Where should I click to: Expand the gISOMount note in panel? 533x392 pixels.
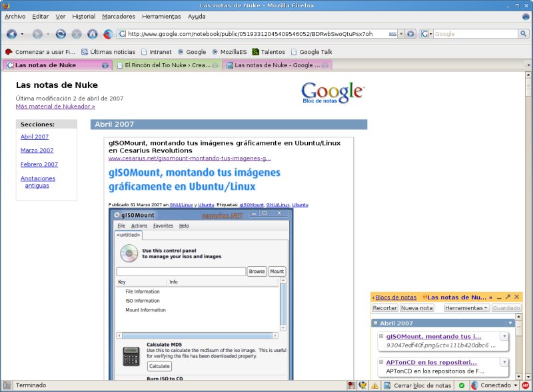point(381,336)
